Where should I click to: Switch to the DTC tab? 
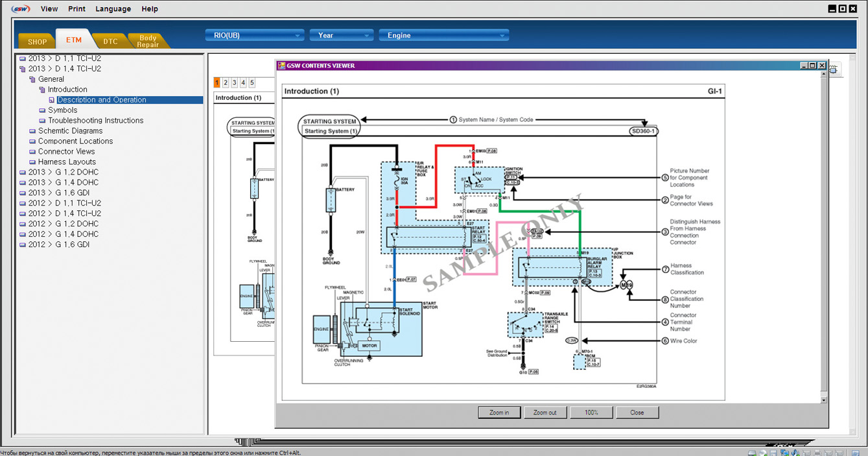(110, 42)
